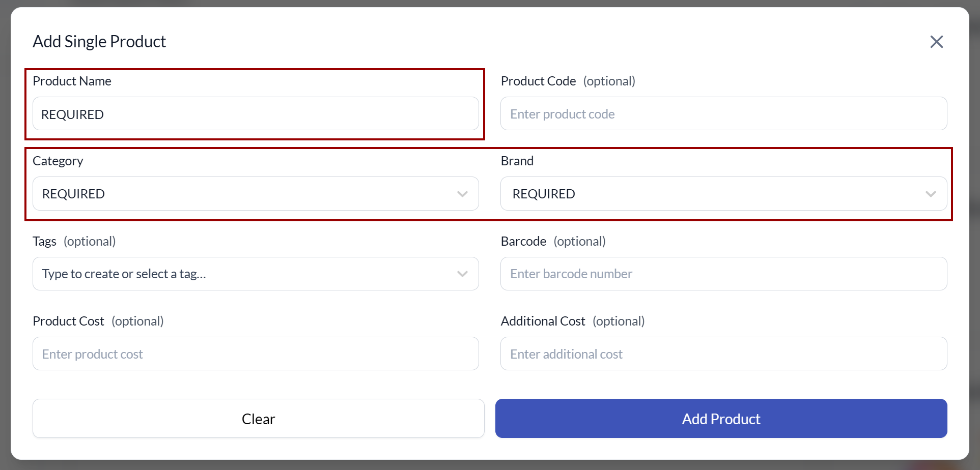The height and width of the screenshot is (470, 980).
Task: Close the Add Single Product dialog
Action: 936,42
